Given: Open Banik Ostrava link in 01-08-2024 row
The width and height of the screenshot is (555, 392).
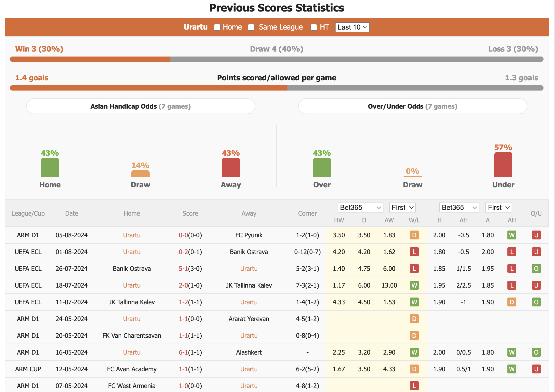Looking at the screenshot, I should [249, 252].
